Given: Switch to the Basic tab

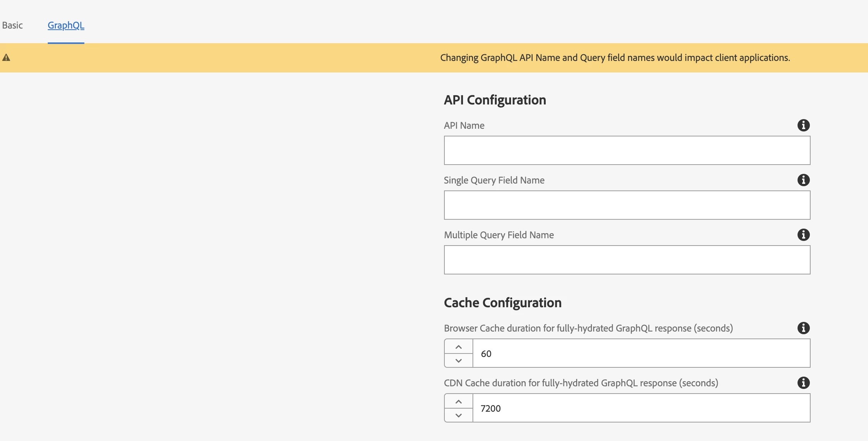Looking at the screenshot, I should tap(12, 25).
